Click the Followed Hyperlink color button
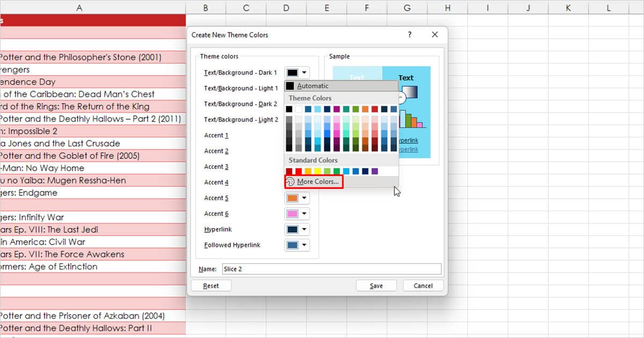 [293, 245]
